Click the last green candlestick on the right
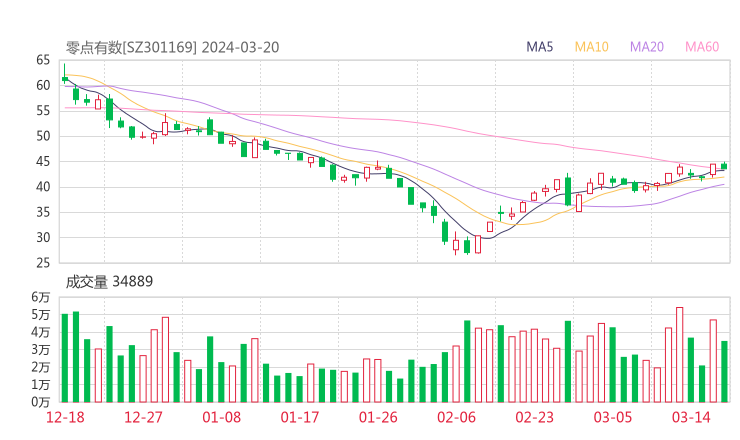The image size is (740, 440). pyautogui.click(x=724, y=166)
